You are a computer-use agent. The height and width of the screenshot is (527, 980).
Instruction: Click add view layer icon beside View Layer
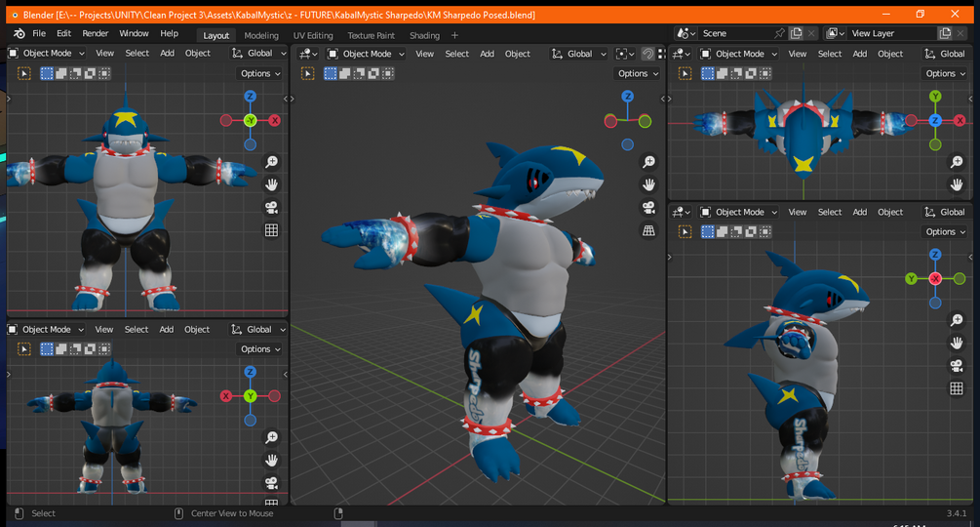pyautogui.click(x=945, y=33)
